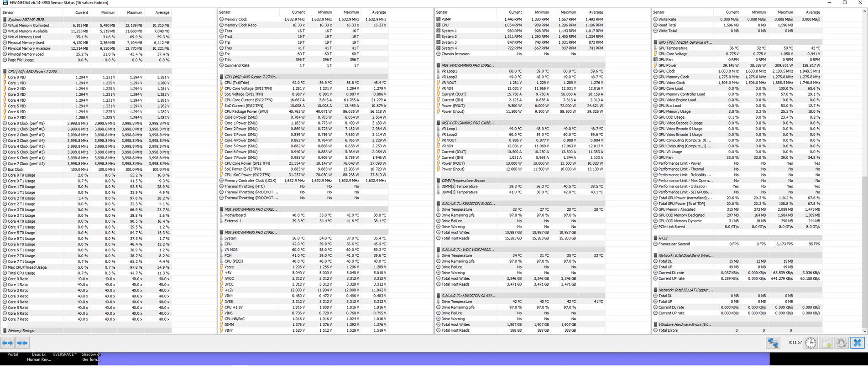Start logging with the file-plus icon
This screenshot has width=868, height=370.
pyautogui.click(x=826, y=343)
